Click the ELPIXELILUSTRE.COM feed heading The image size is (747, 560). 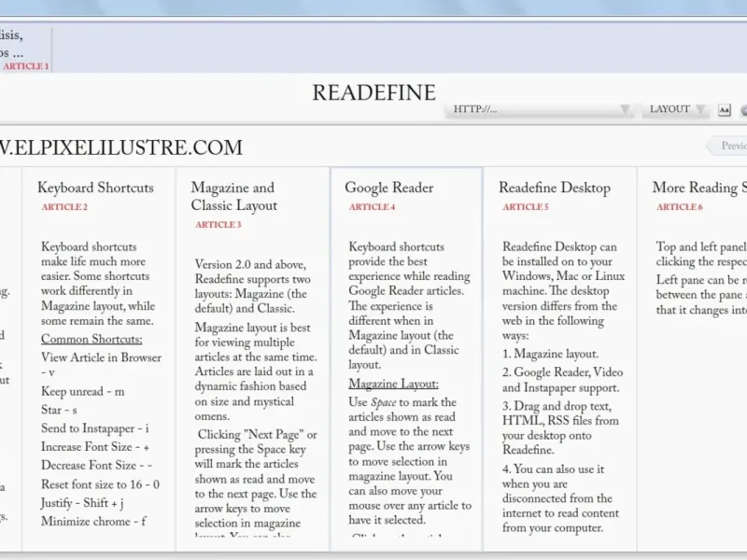click(x=121, y=147)
